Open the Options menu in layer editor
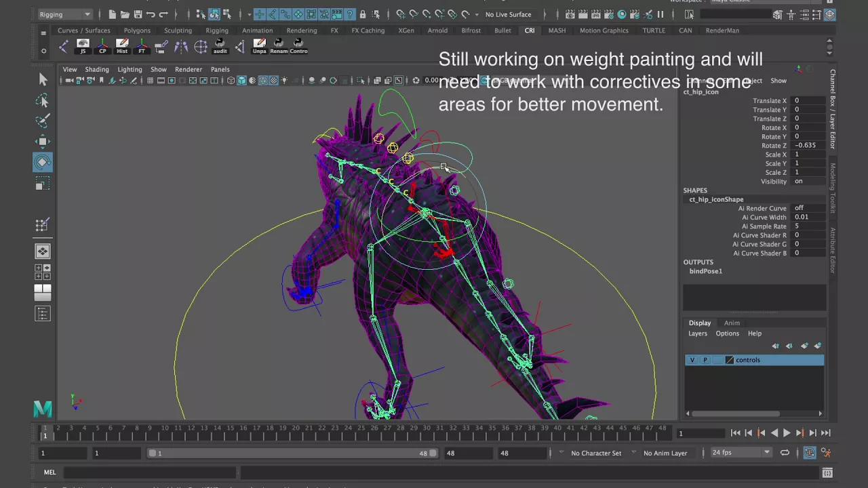This screenshot has width=868, height=488. click(727, 333)
